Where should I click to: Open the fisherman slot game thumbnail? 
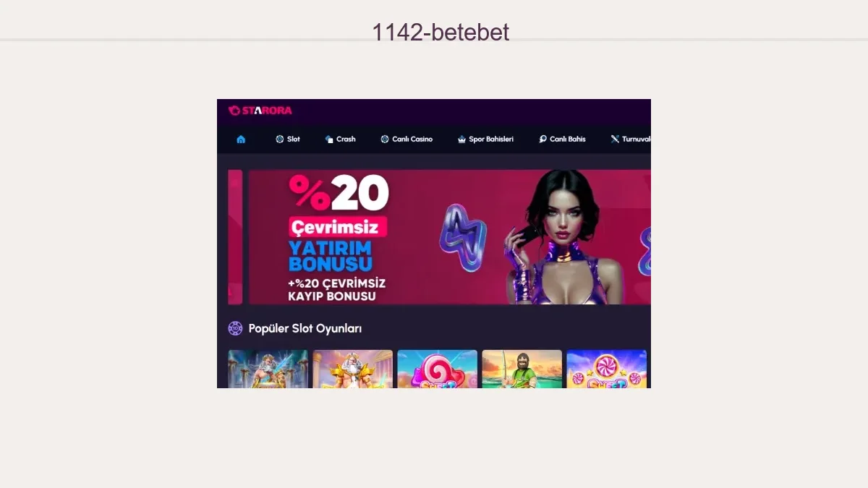click(522, 369)
